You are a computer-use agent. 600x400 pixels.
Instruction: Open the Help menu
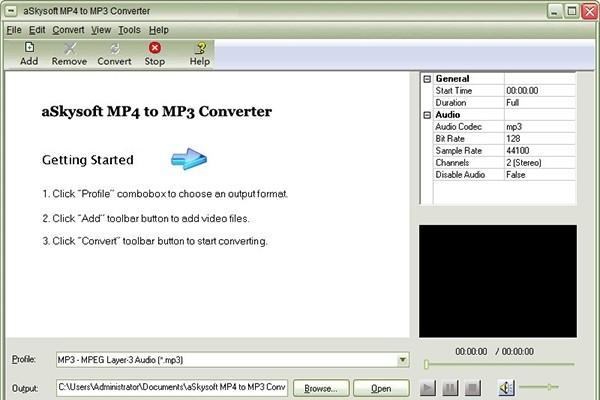[x=159, y=30]
